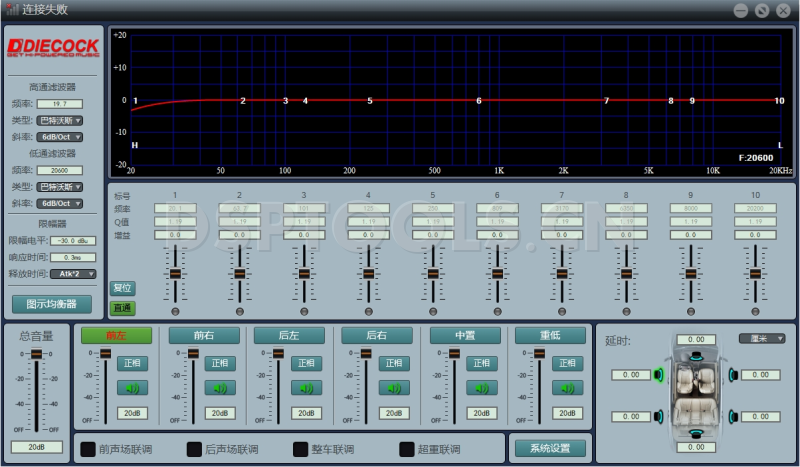Expand the low-pass filter 斜率 dropdown

coord(60,203)
